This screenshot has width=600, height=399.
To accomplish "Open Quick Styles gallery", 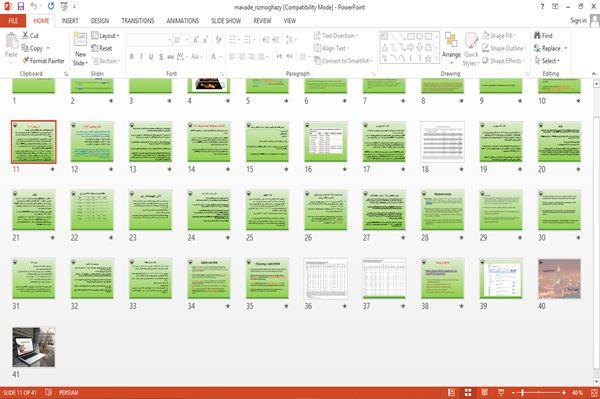I will 471,49.
